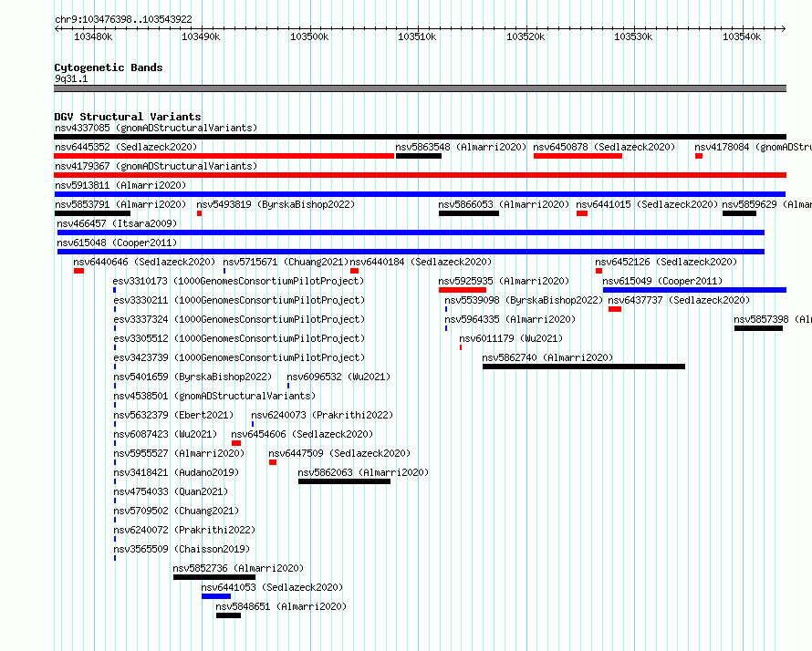Click the esv3337324 1000Genomes entry

(239, 319)
